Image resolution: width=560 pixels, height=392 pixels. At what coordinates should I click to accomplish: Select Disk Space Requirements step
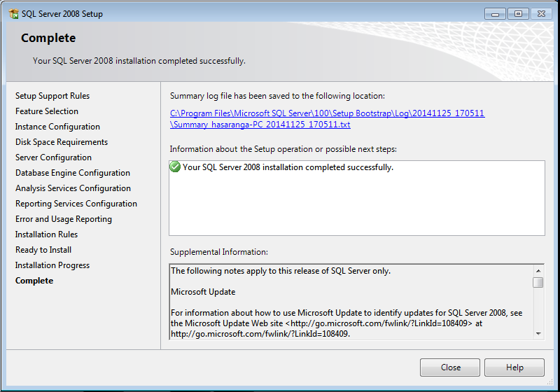click(62, 141)
